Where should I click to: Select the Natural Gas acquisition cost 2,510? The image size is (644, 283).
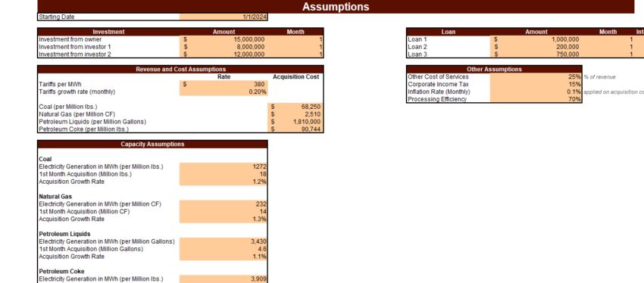(x=295, y=114)
